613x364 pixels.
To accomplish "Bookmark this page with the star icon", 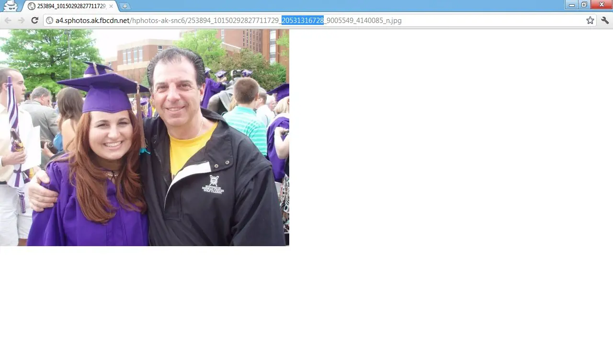I will [590, 20].
